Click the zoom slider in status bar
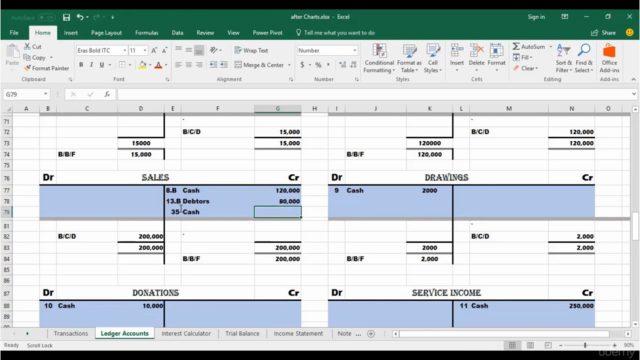 (585, 345)
